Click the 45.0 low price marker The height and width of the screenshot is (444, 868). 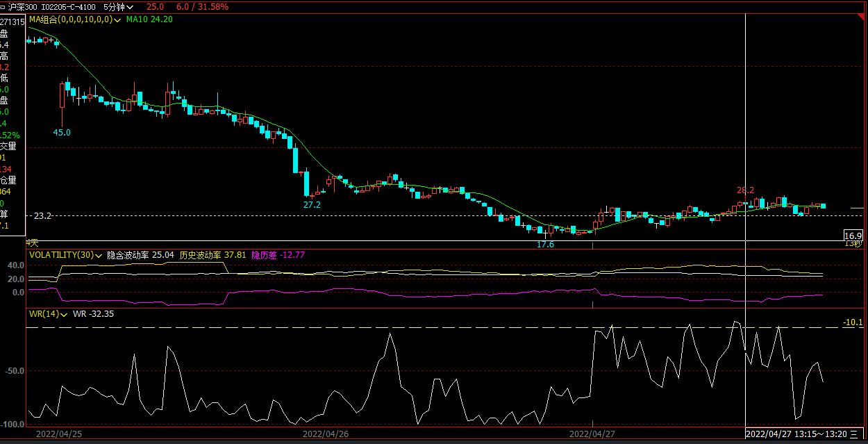(x=62, y=132)
